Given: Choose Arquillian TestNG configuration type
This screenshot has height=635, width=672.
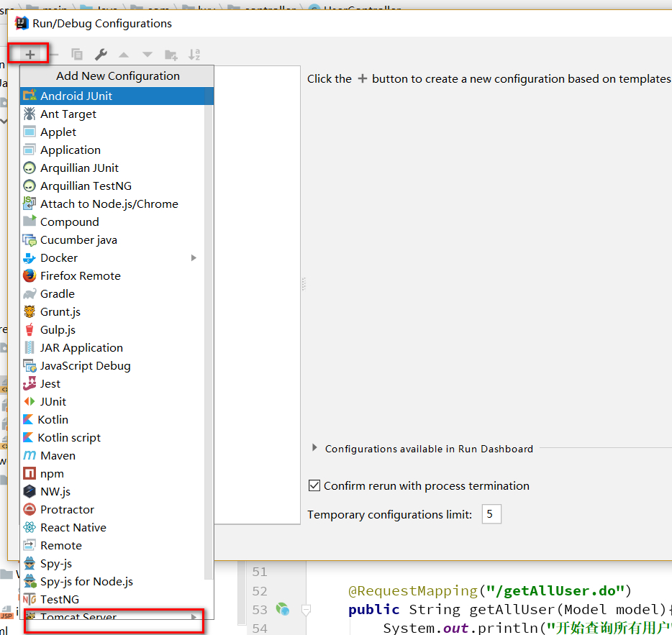Looking at the screenshot, I should point(117,186).
